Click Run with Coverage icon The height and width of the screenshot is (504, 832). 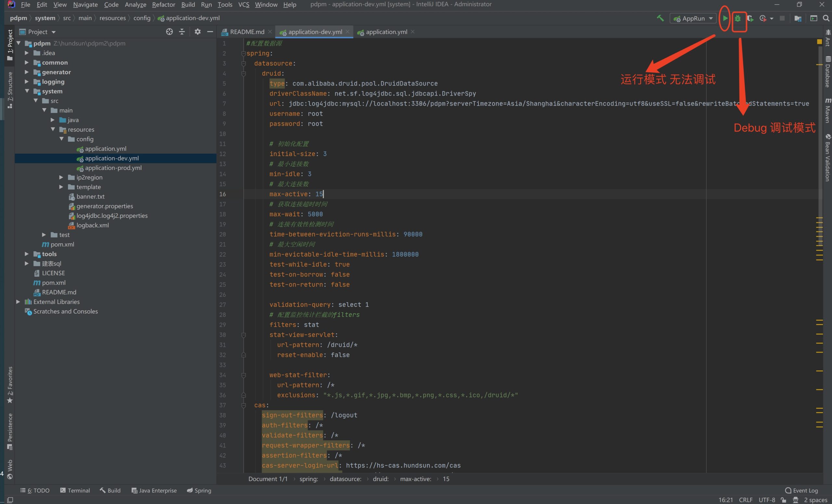pyautogui.click(x=750, y=18)
